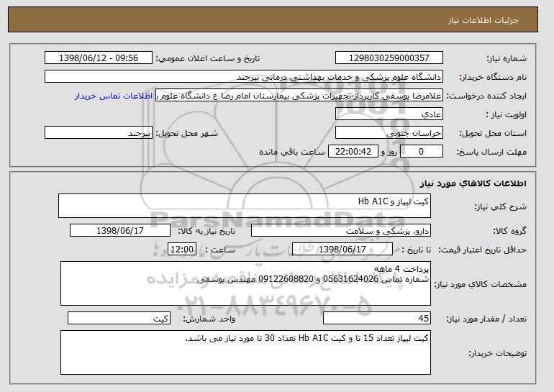This screenshot has height=392, width=554.
Task: Click the announcement date field 1398/06/12 - 09:56
Action: [x=99, y=58]
